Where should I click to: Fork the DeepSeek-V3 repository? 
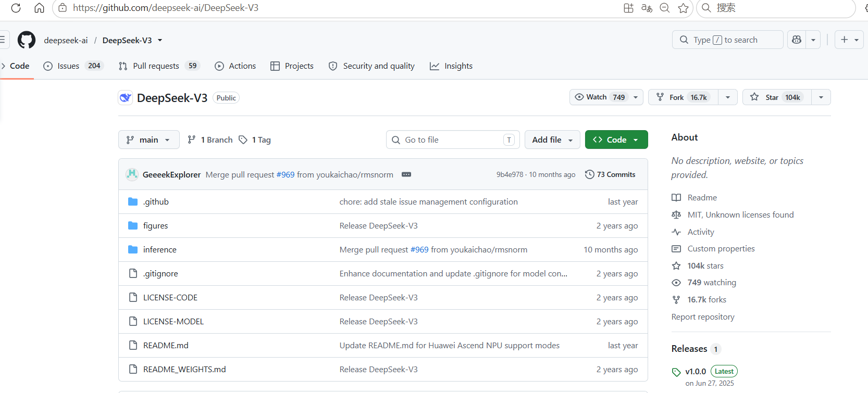(x=683, y=97)
